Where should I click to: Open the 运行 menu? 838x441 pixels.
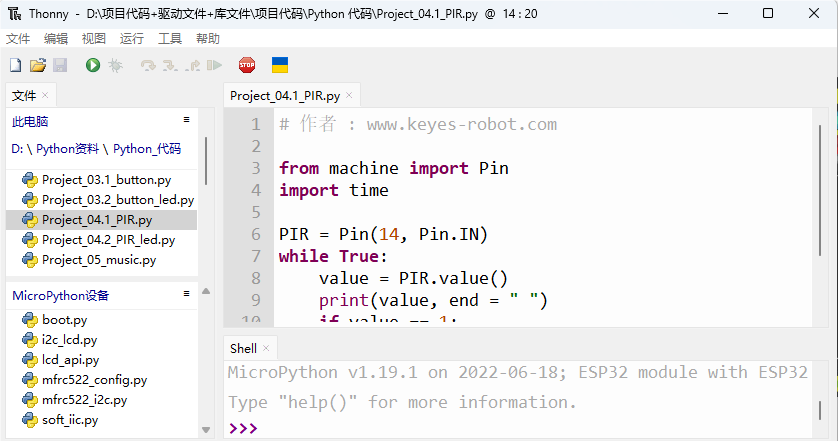click(131, 38)
